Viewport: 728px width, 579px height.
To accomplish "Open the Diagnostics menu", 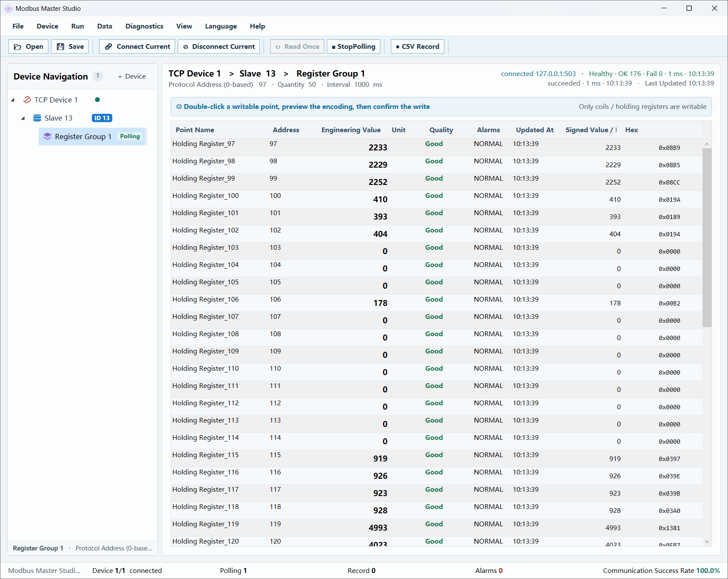I will tap(144, 26).
